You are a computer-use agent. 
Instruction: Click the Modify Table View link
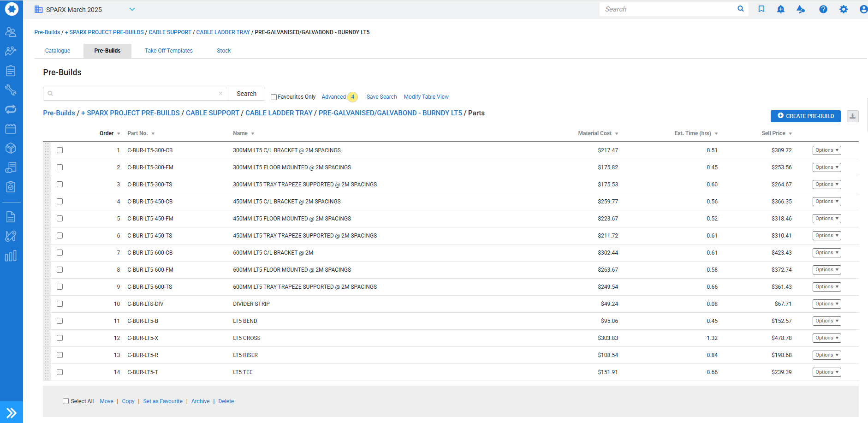[426, 97]
